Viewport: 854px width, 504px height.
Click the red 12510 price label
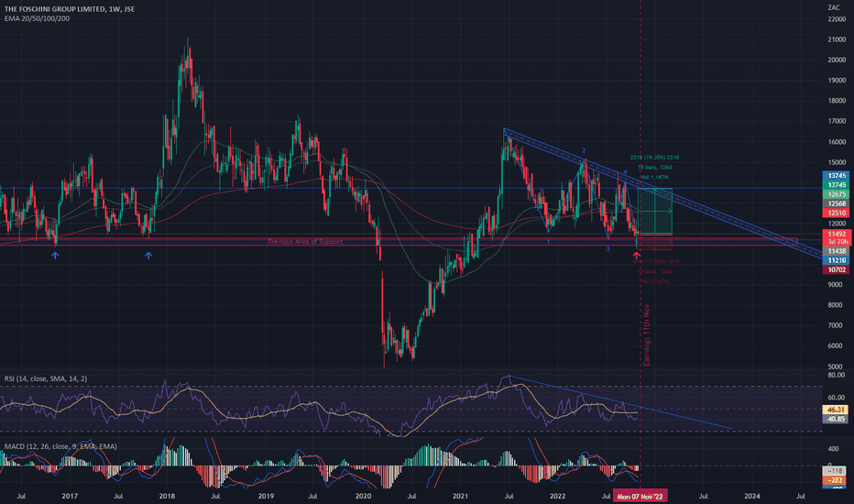click(x=837, y=213)
